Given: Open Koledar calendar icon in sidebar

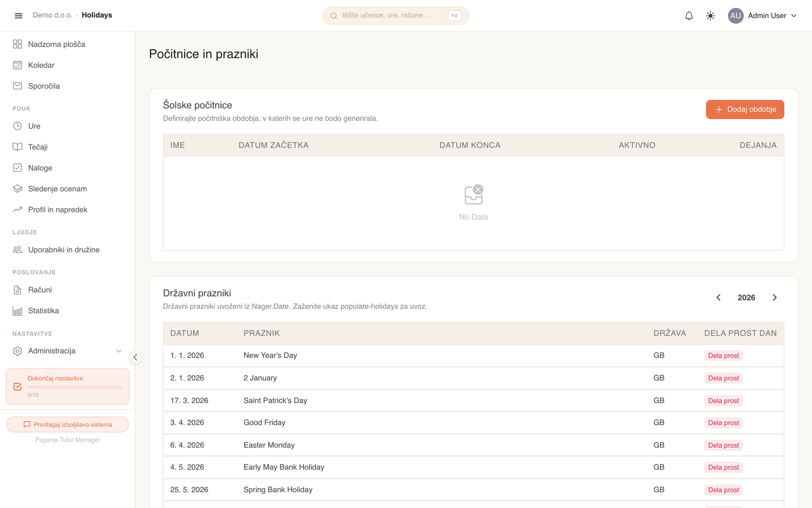Looking at the screenshot, I should pyautogui.click(x=17, y=65).
